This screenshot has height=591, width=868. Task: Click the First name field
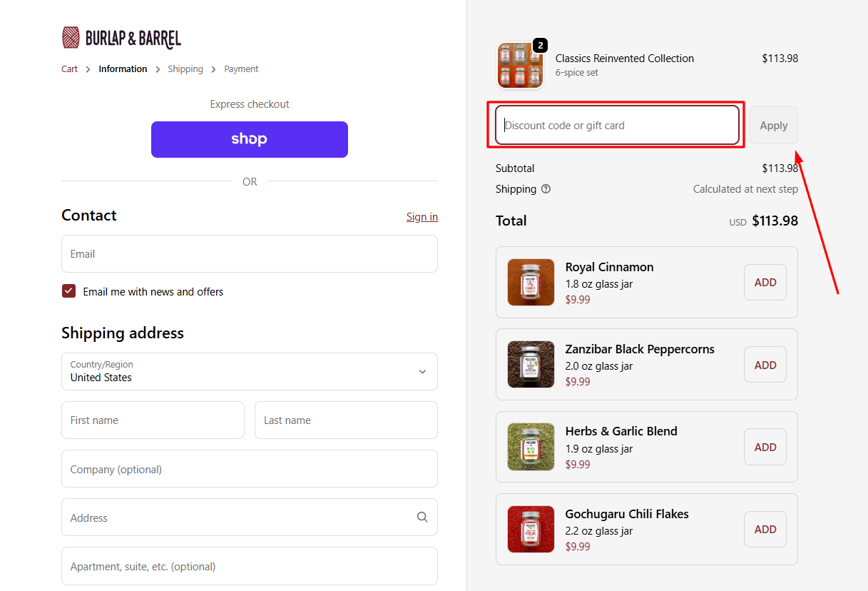pyautogui.click(x=153, y=420)
